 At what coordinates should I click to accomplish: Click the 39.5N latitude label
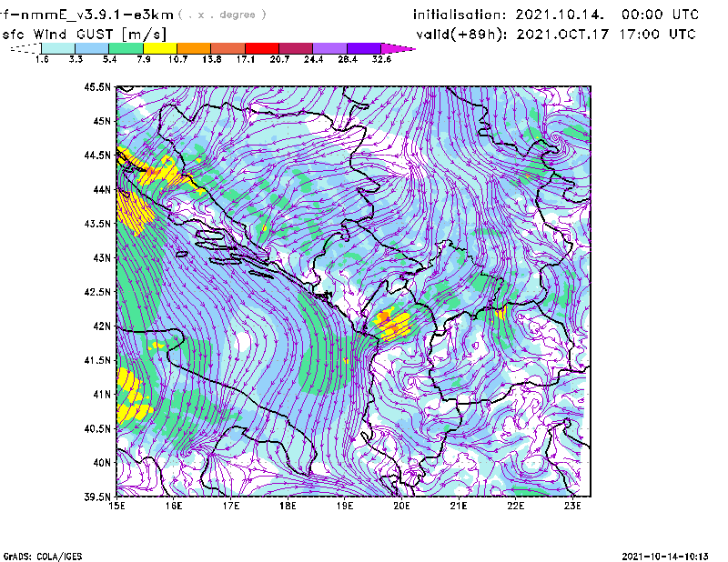[x=97, y=497]
